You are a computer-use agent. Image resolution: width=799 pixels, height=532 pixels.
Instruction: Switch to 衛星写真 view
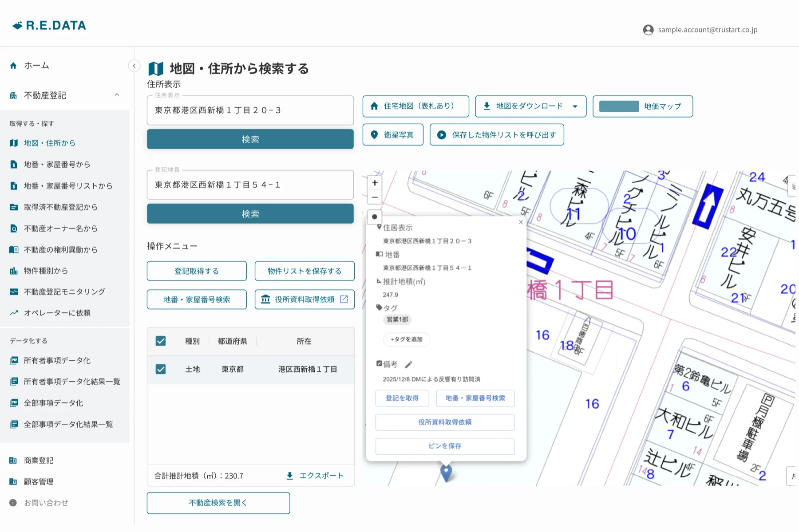(x=393, y=135)
